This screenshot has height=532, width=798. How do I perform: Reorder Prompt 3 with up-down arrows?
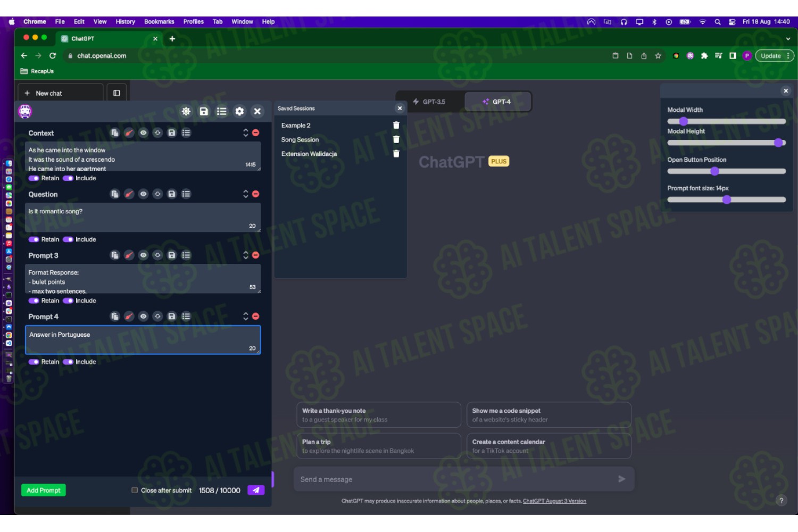pyautogui.click(x=246, y=255)
